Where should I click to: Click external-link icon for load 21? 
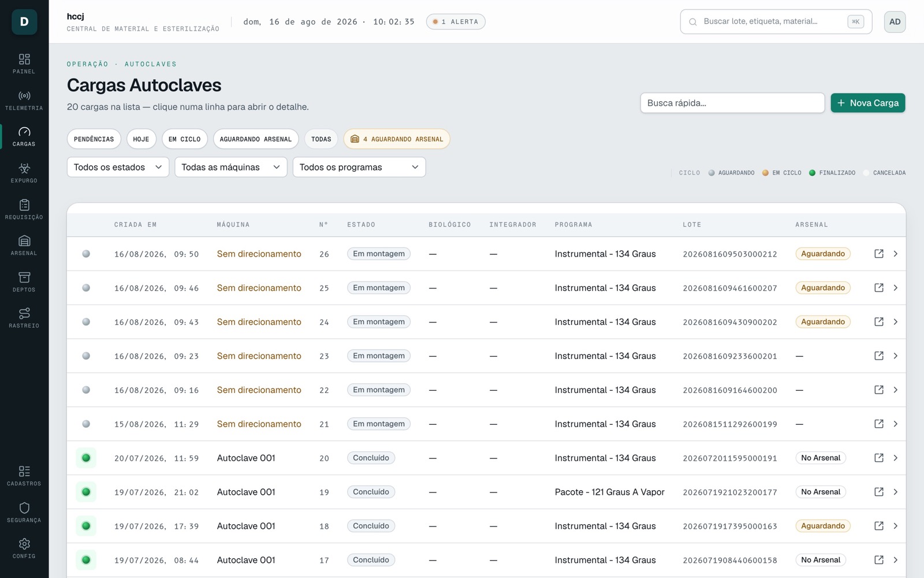pyautogui.click(x=879, y=424)
